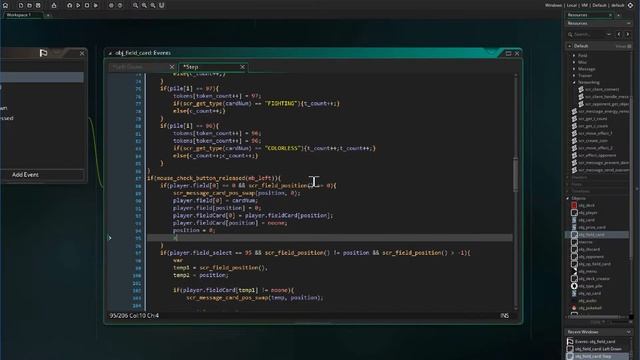Viewport: 640px width, 360px height.
Task: Toggle the docks icon in the toolbar
Action: coord(162,5)
